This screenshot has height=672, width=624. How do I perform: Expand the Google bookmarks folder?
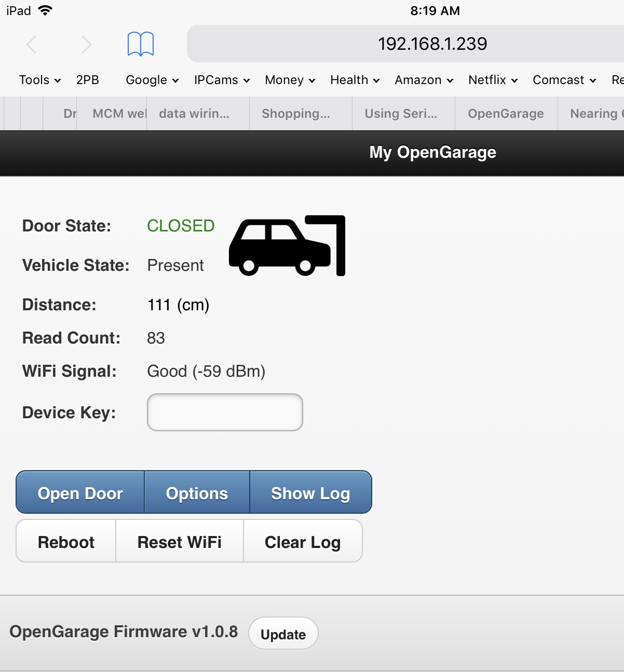click(x=152, y=80)
